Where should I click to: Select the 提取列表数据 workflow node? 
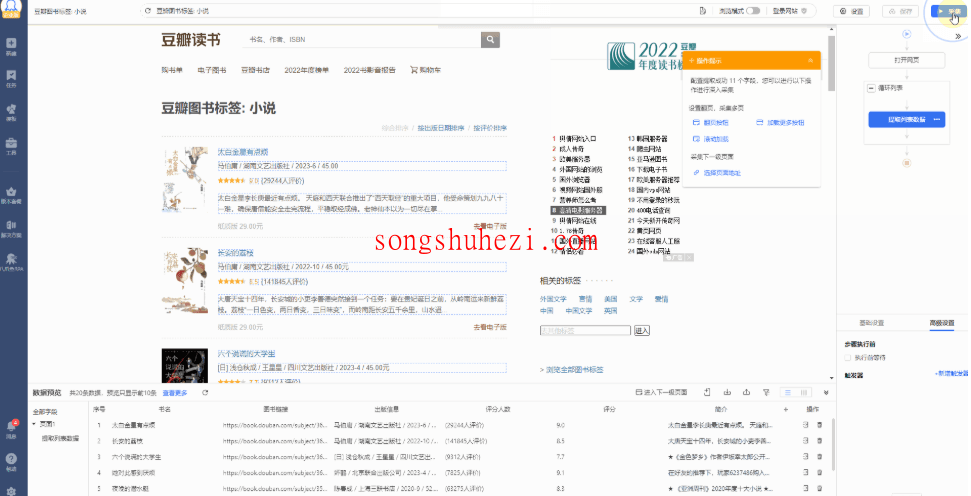(907, 120)
